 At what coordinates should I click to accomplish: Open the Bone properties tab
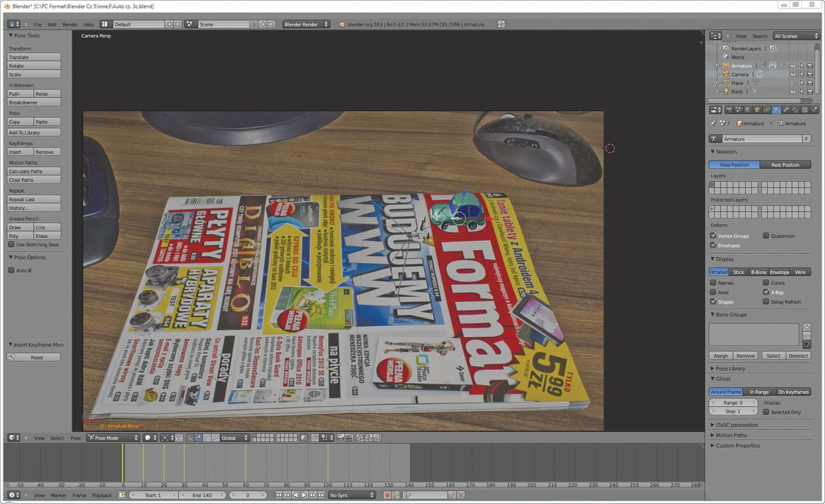786,110
